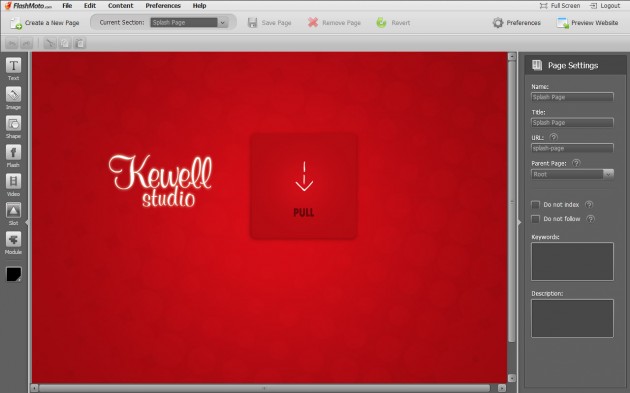This screenshot has height=393, width=630.
Task: Open the Edit menu
Action: pyautogui.click(x=90, y=6)
